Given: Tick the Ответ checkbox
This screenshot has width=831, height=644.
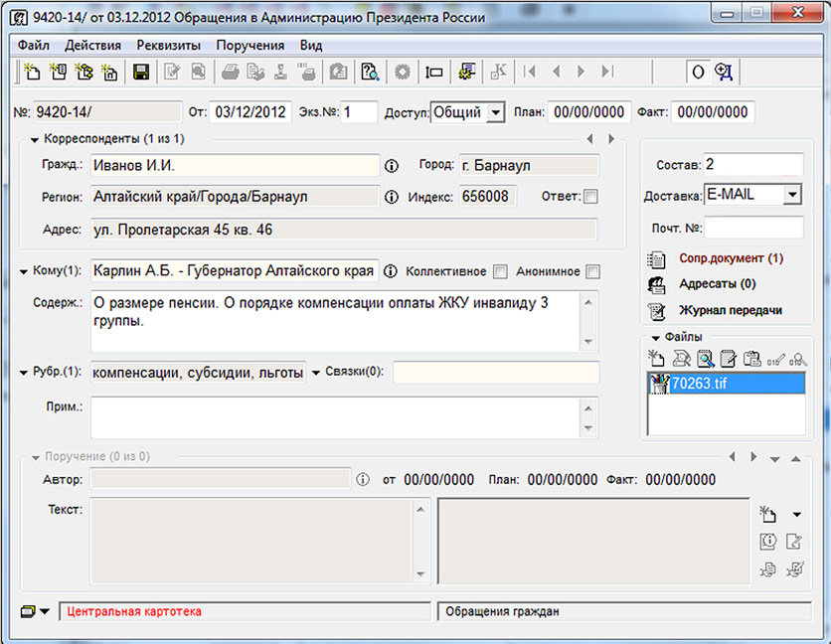Looking at the screenshot, I should (590, 197).
